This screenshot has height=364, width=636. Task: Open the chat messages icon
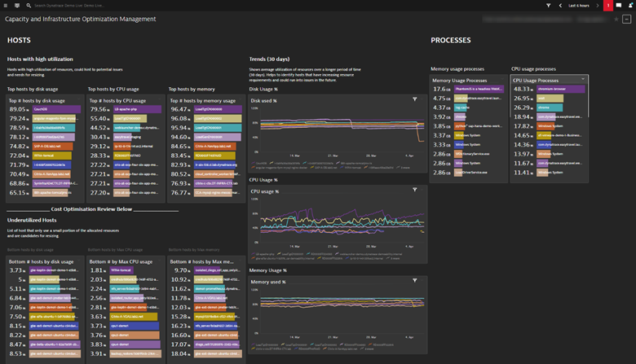[x=619, y=5]
